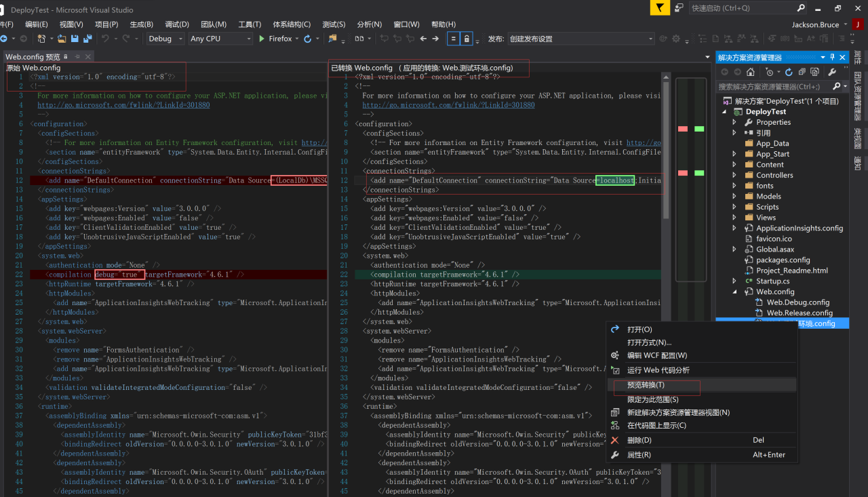Open the Any CPU platform dropdown

[x=220, y=39]
